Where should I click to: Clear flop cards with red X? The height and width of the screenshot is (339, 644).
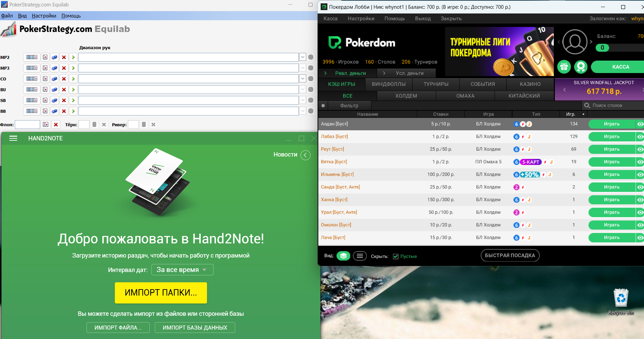pyautogui.click(x=56, y=125)
